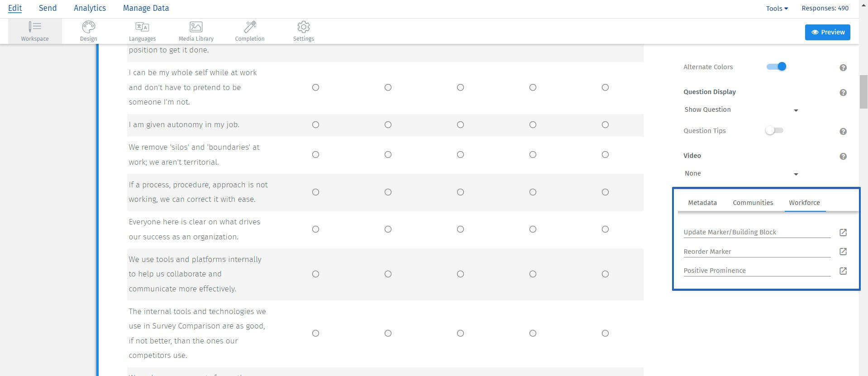This screenshot has height=376, width=868.
Task: Select first radio for 'drives our success' row
Action: tap(315, 229)
